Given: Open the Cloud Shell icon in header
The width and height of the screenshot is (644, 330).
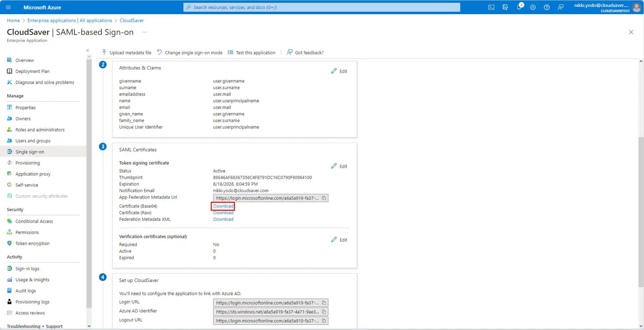Looking at the screenshot, I should (x=491, y=7).
